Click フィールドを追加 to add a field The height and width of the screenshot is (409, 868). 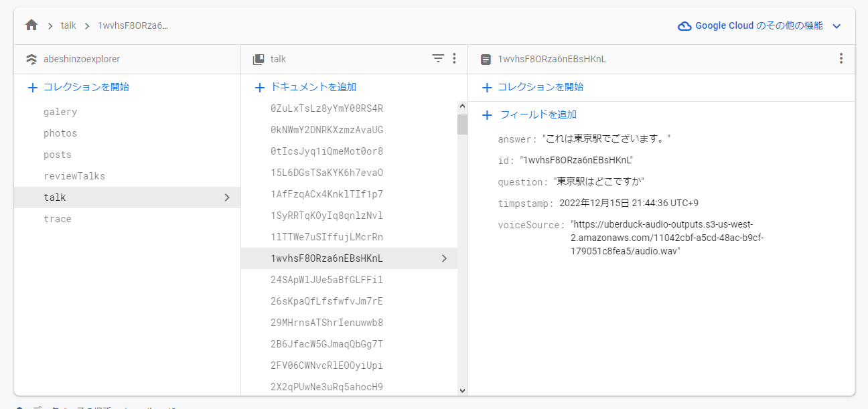click(x=529, y=114)
